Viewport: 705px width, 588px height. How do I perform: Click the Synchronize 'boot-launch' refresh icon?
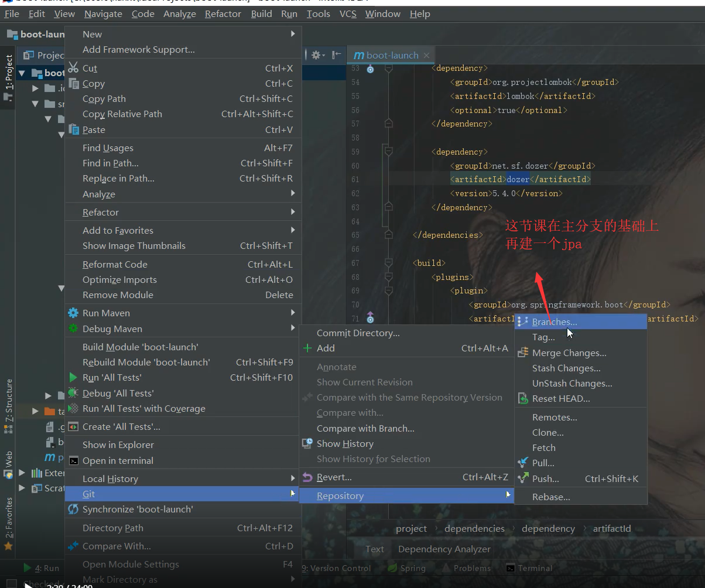tap(73, 509)
